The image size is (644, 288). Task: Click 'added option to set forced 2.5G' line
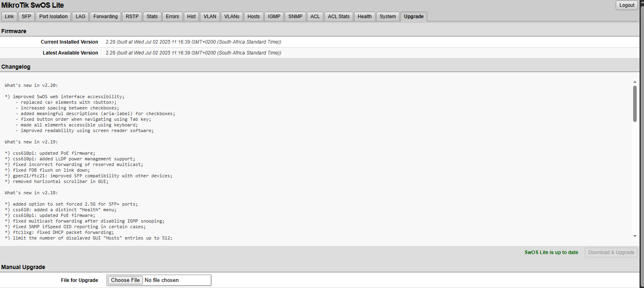pyautogui.click(x=71, y=204)
